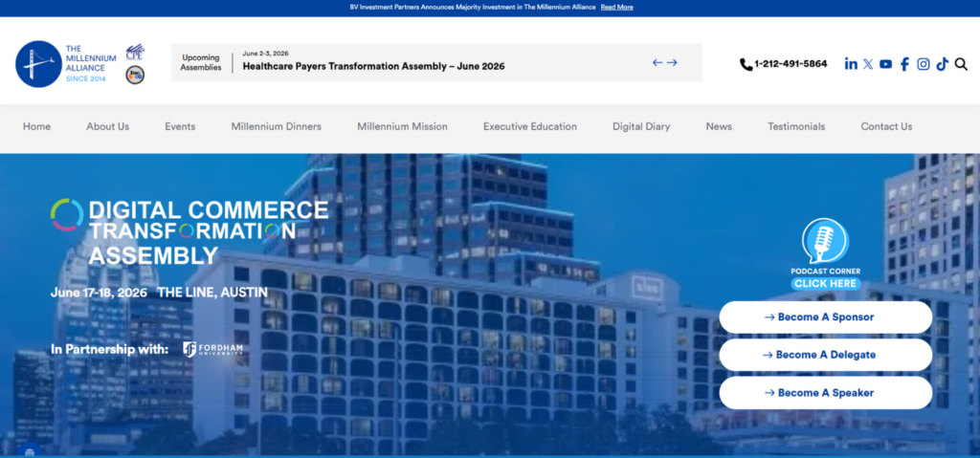Open the Events menu item
The image size is (980, 458).
[180, 126]
